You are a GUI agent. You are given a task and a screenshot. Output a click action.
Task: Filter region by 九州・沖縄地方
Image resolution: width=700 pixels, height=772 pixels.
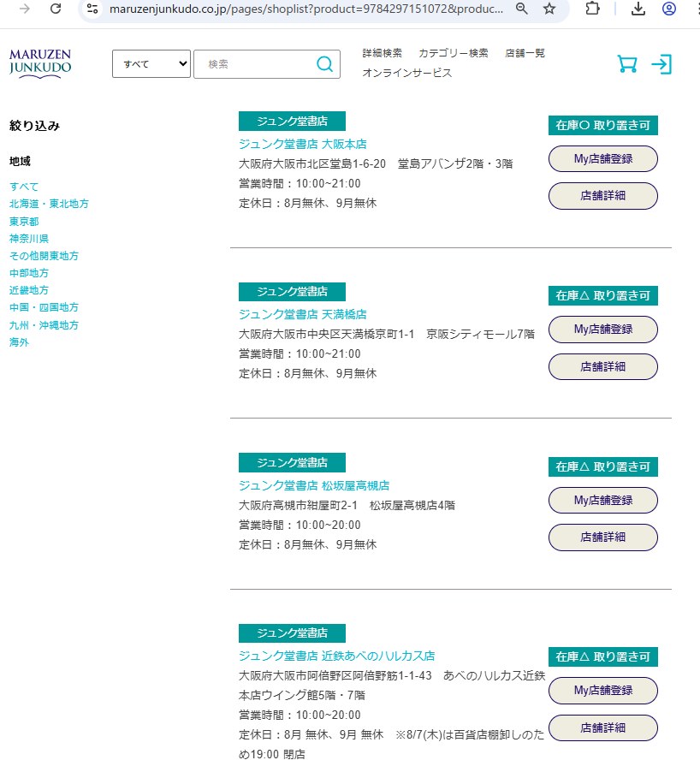[44, 325]
